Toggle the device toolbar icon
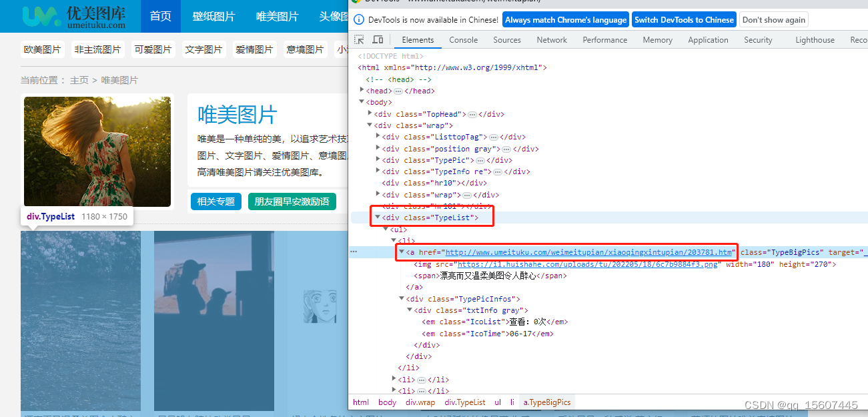Viewport: 868px width, 417px height. coord(378,40)
